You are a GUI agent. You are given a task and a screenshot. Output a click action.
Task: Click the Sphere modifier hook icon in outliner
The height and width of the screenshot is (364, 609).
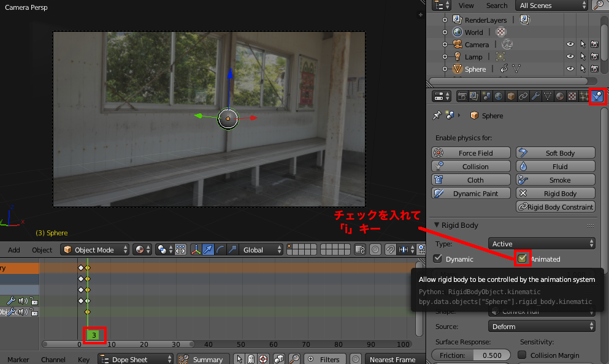tap(504, 69)
